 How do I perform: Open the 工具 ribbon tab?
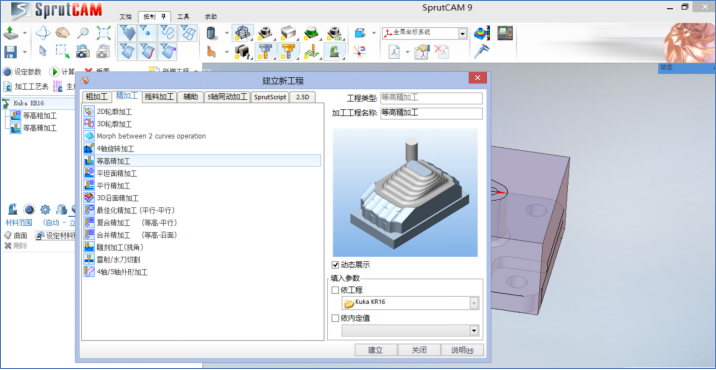183,16
